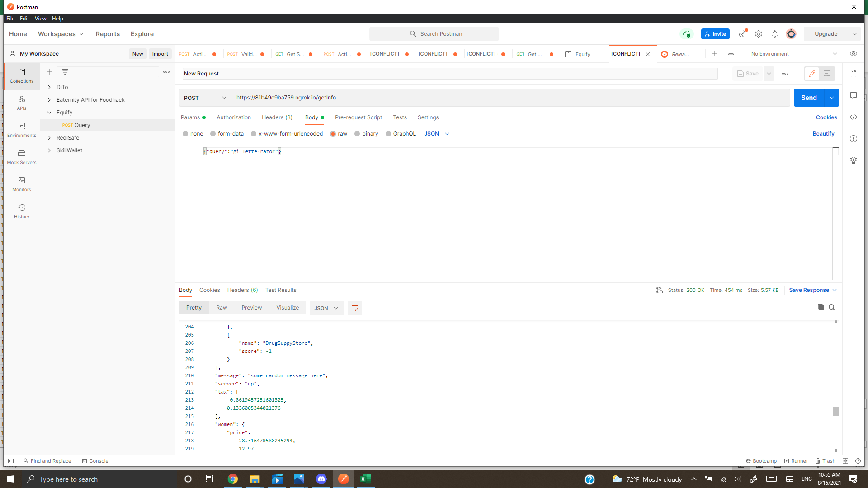
Task: Open the POST method dropdown
Action: pyautogui.click(x=205, y=98)
